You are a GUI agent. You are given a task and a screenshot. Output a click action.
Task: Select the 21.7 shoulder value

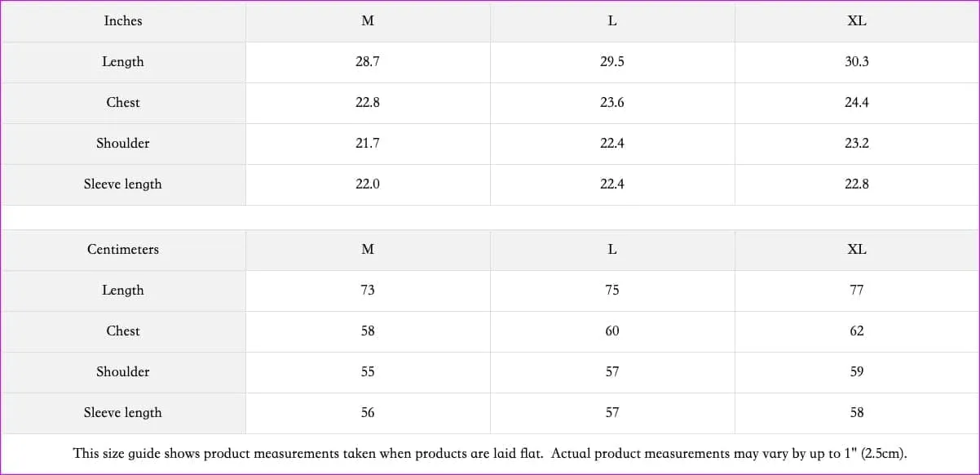pyautogui.click(x=368, y=144)
